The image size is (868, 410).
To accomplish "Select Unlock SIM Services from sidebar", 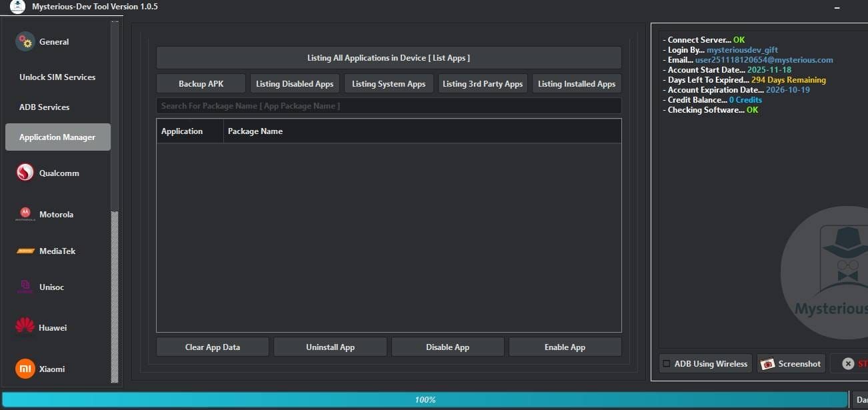I will click(x=57, y=77).
